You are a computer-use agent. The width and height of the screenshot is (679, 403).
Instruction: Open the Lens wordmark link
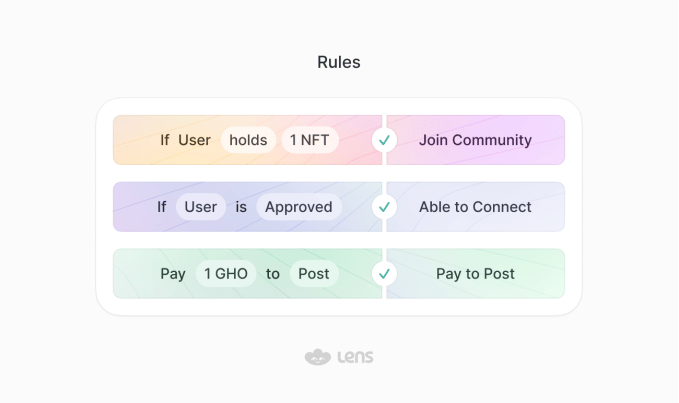[x=355, y=357]
